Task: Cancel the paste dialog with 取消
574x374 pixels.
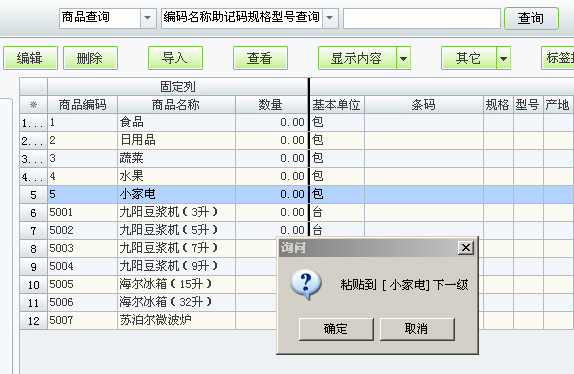Action: [417, 329]
